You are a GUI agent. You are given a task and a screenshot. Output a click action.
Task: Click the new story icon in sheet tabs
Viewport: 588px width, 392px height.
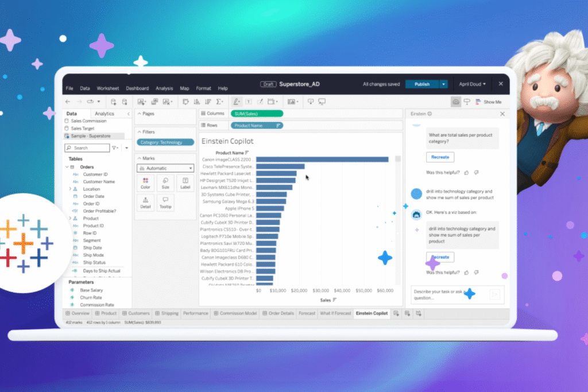click(419, 313)
